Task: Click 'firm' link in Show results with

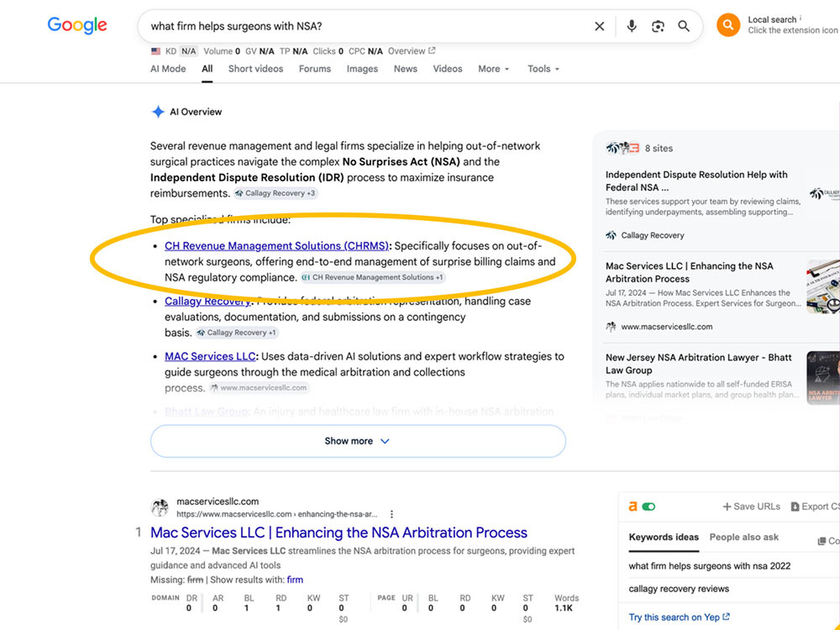Action: tap(295, 580)
